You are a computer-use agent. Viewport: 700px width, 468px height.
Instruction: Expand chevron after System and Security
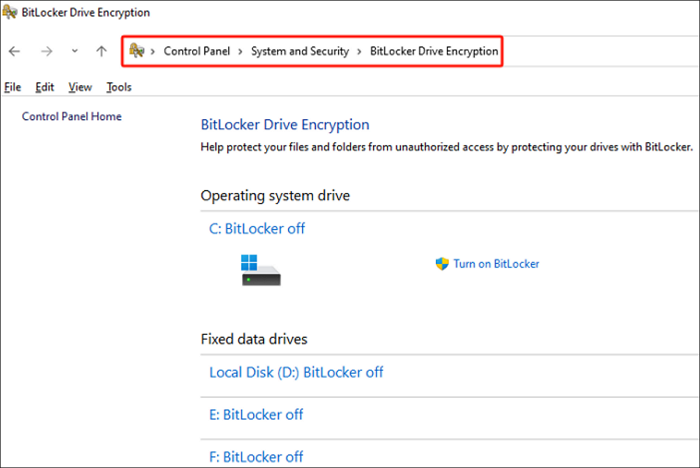pyautogui.click(x=359, y=51)
